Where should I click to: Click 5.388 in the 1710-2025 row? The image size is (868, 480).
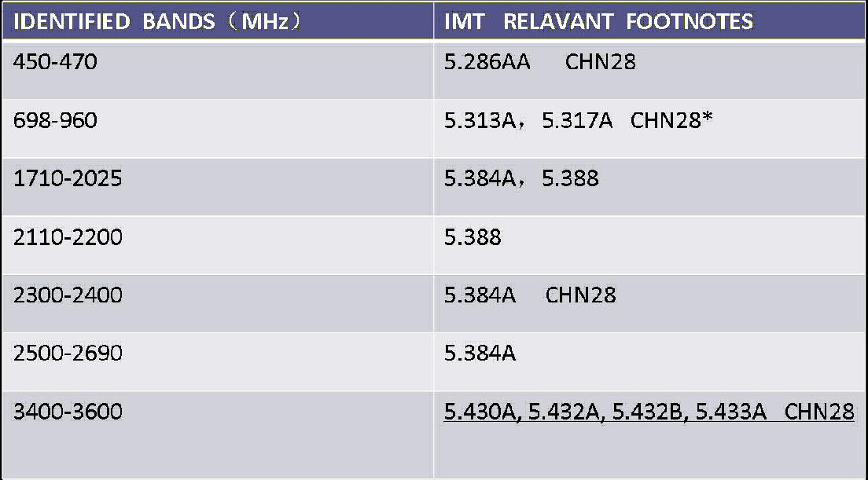tap(570, 178)
